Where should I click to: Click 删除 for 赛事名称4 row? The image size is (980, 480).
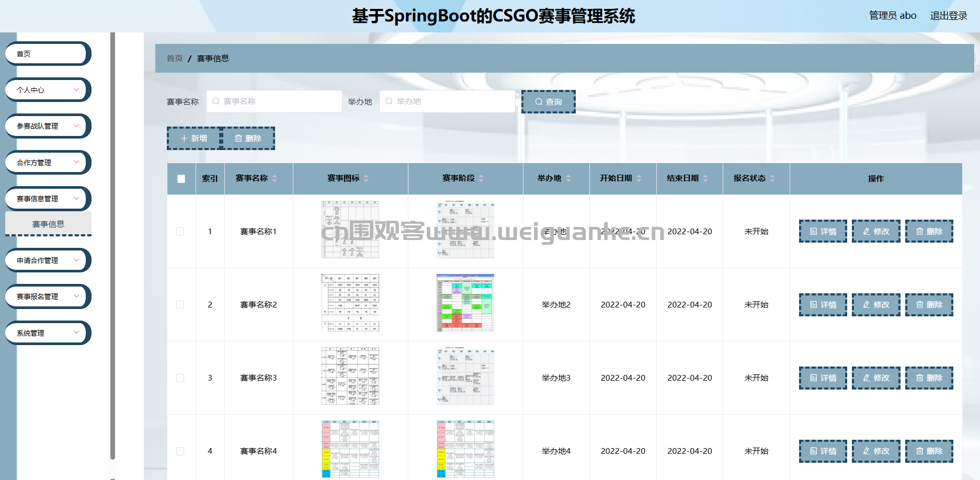929,451
